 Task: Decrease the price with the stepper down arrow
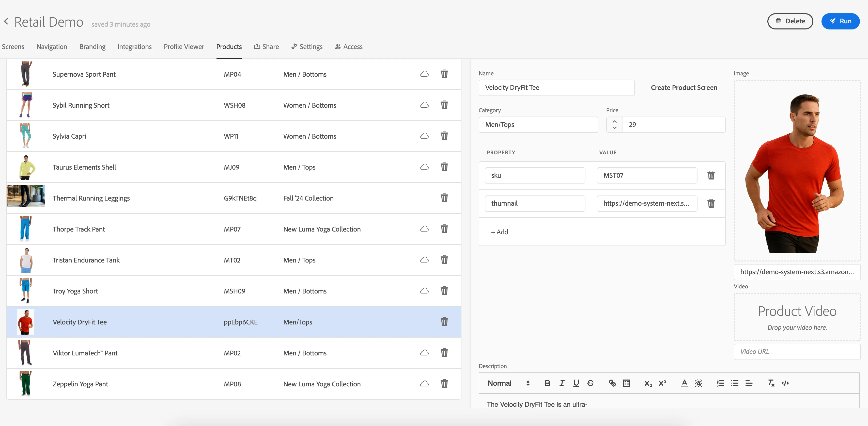(614, 128)
